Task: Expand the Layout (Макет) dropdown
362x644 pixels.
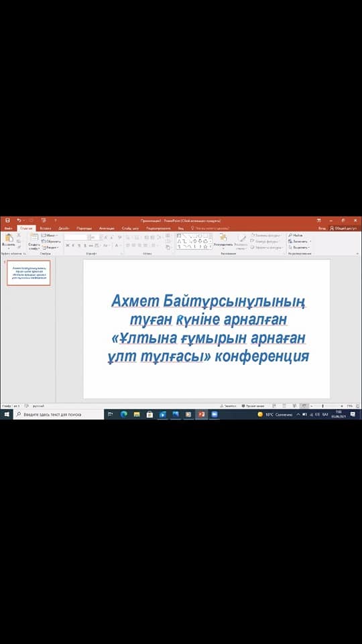Action: tap(50, 235)
